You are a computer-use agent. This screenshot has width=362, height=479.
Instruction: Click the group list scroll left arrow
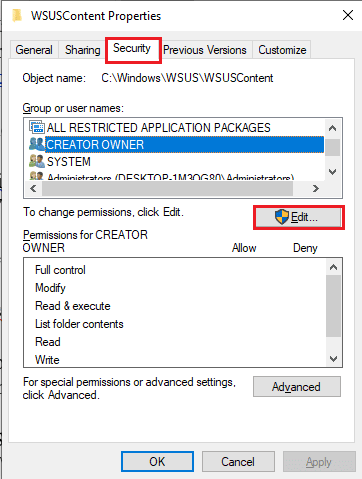[33, 189]
